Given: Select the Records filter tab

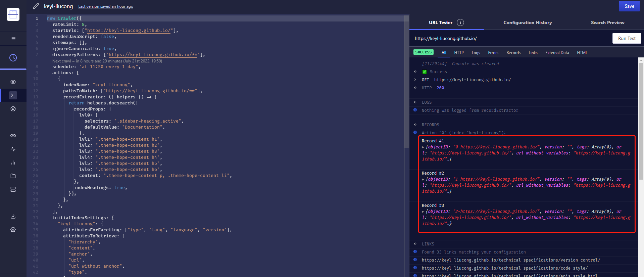Looking at the screenshot, I should pos(513,53).
